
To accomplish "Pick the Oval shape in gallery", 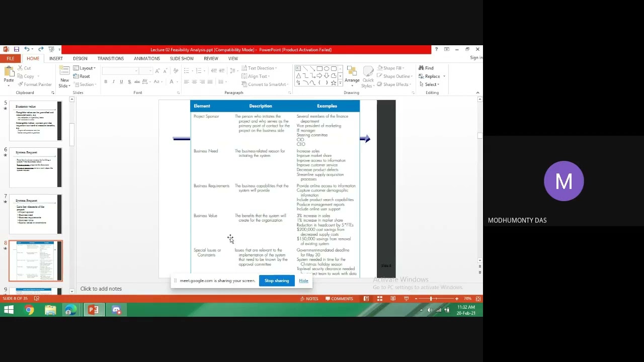I will tap(327, 69).
